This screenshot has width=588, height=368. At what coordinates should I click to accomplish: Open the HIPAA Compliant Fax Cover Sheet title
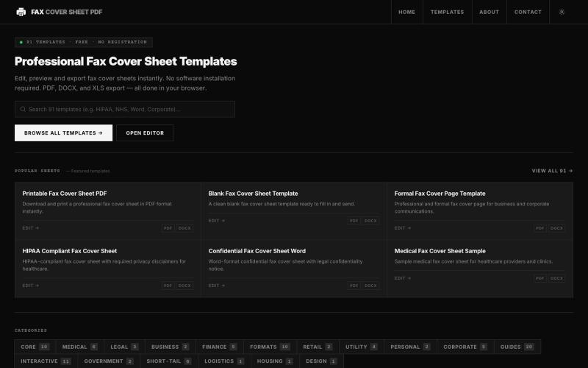[69, 251]
